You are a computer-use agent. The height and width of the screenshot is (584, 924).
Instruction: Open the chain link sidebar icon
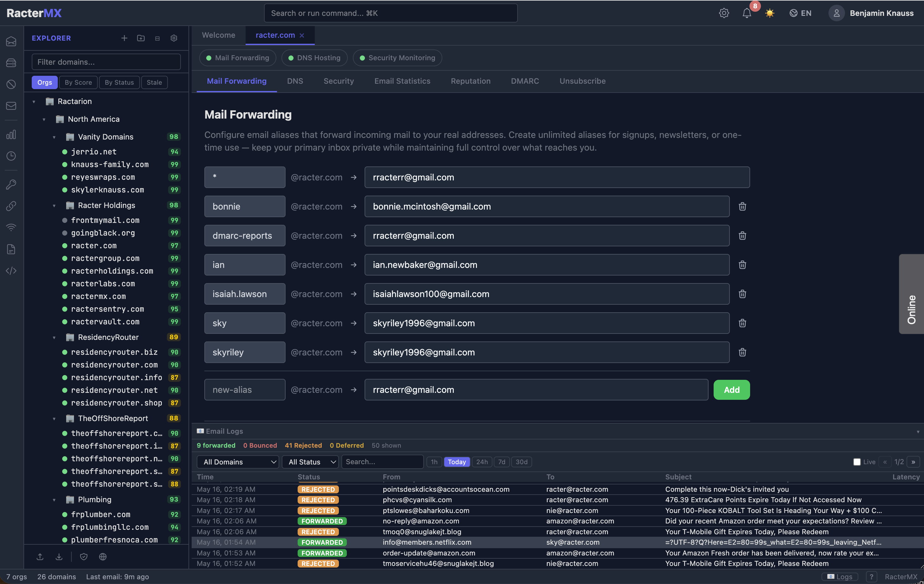tap(11, 206)
